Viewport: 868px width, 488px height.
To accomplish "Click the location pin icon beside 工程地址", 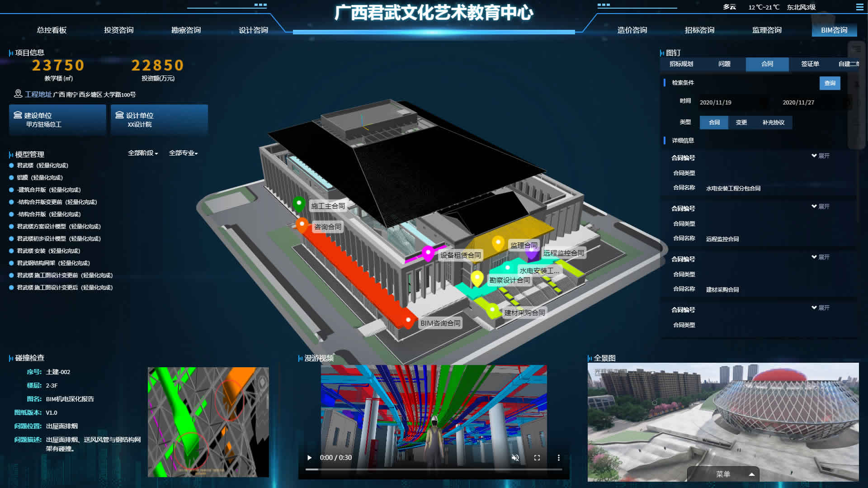I will (18, 94).
